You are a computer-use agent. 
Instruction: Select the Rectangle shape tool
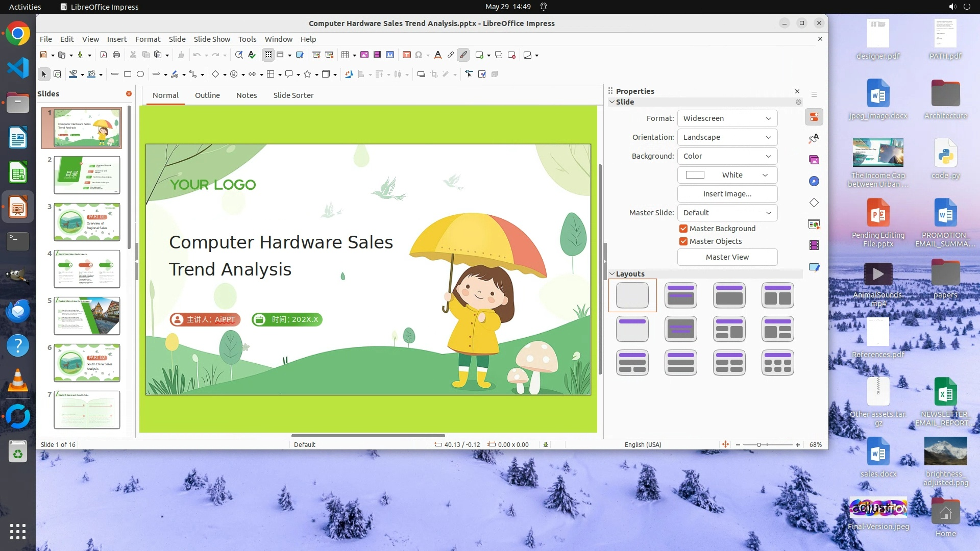(x=128, y=74)
